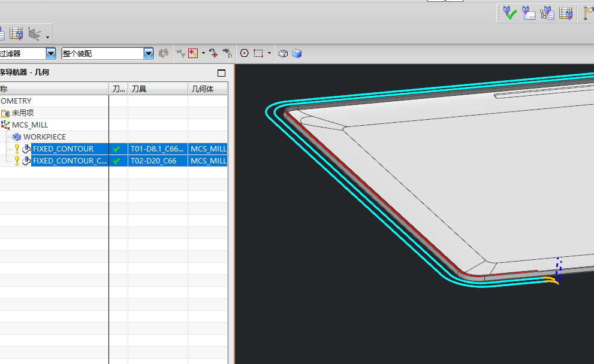Click the wireframe edge display icon
The image size is (594, 364).
tap(283, 53)
